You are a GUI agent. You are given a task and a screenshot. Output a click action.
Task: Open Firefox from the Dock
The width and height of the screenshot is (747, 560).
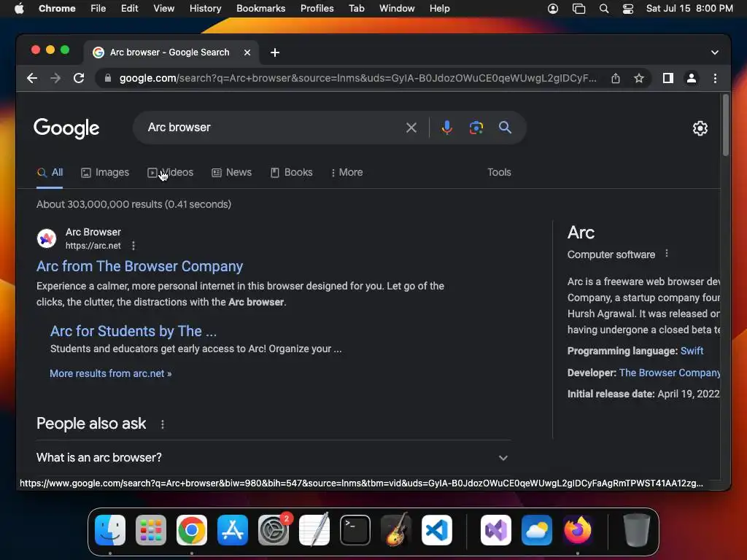[x=578, y=530]
